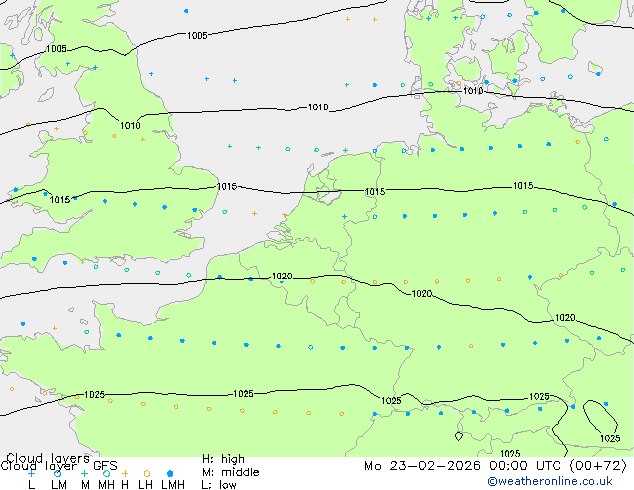Click the 'LH' legend label text
The width and height of the screenshot is (634, 490).
tap(146, 484)
